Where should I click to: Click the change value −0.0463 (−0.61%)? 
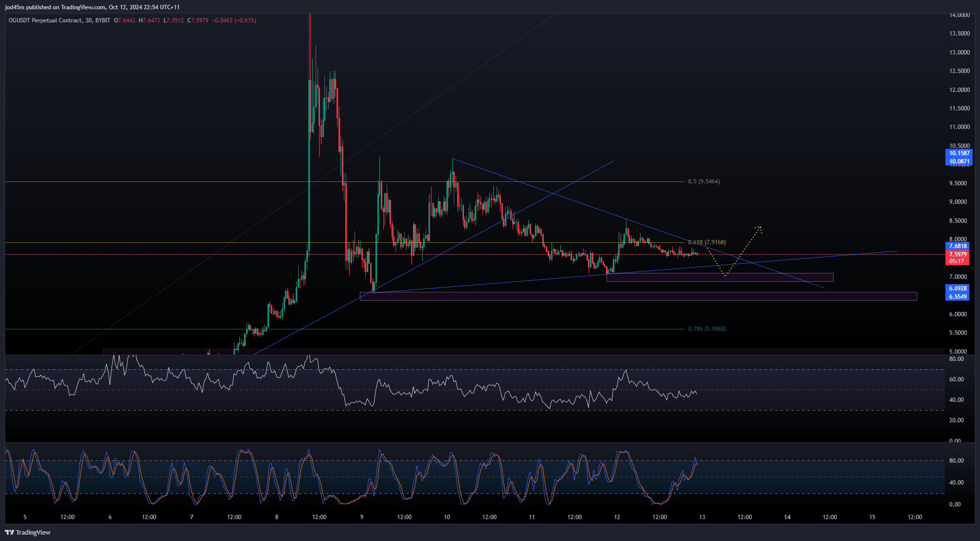[234, 20]
